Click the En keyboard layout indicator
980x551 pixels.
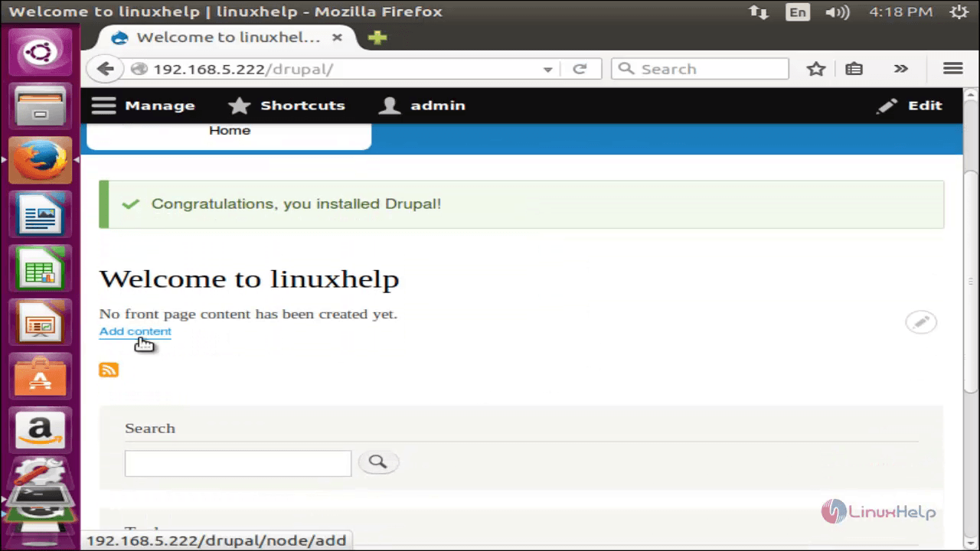click(798, 12)
